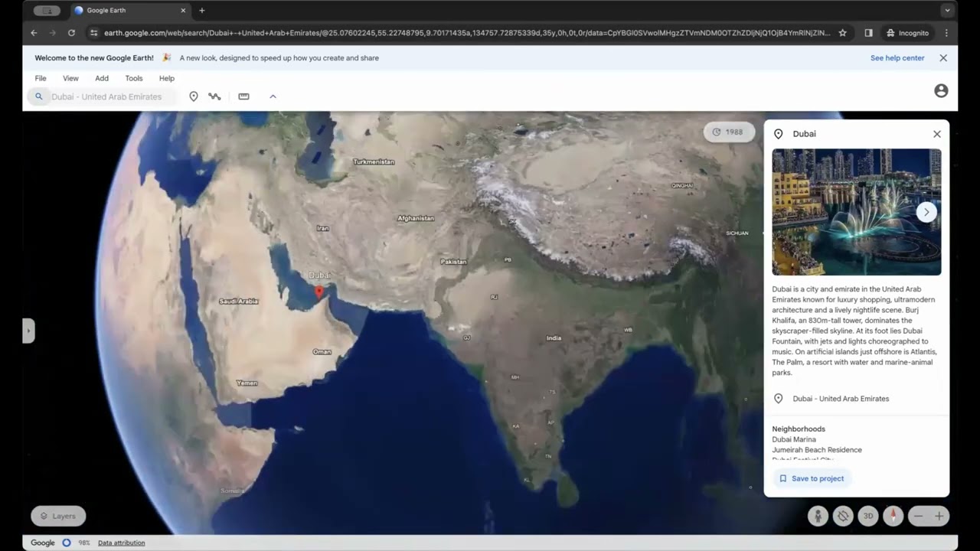Open the measure distance ruler tool
Viewport: 980px width, 551px height.
[x=243, y=96]
